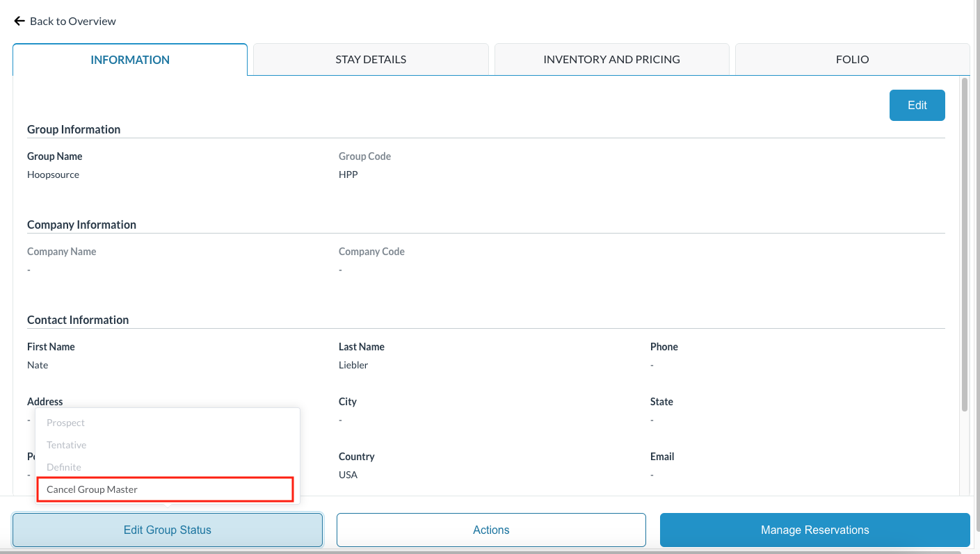The image size is (980, 554).
Task: Switch to the Folio tab
Action: [851, 59]
